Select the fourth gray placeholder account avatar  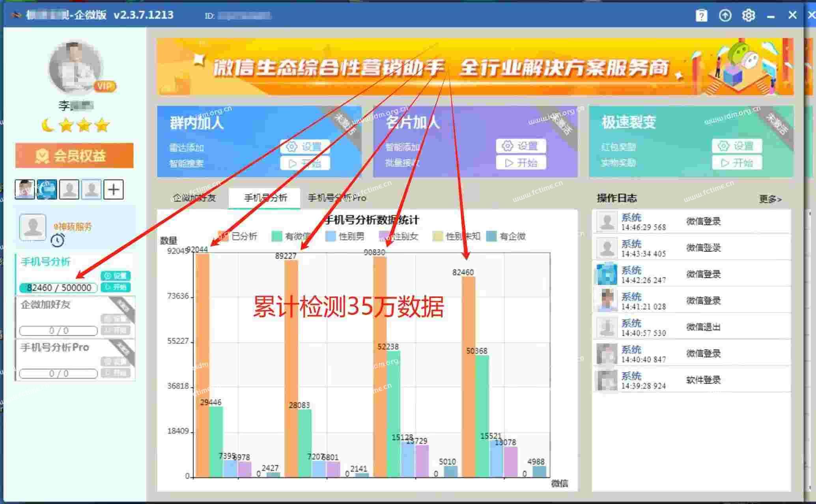pos(91,189)
